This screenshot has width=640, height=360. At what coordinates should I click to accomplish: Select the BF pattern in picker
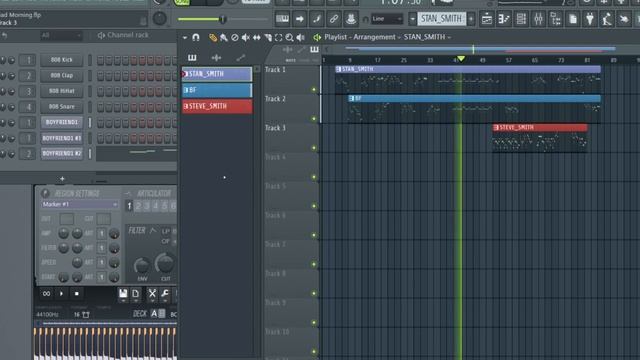click(x=217, y=90)
